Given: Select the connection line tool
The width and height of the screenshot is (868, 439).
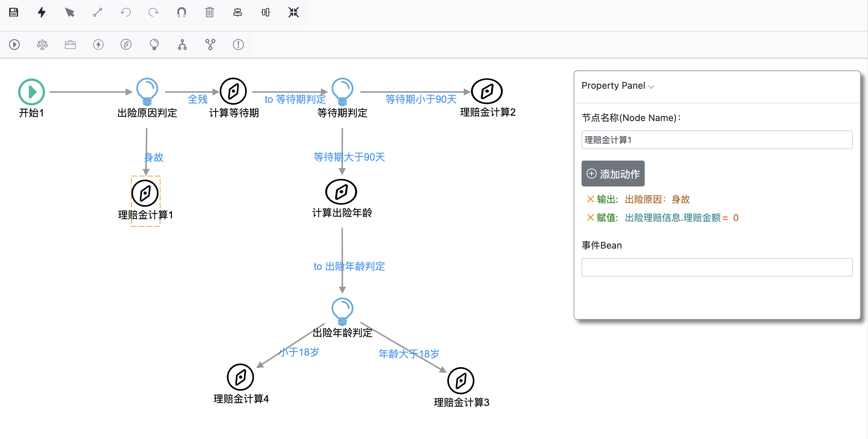Looking at the screenshot, I should (x=98, y=13).
